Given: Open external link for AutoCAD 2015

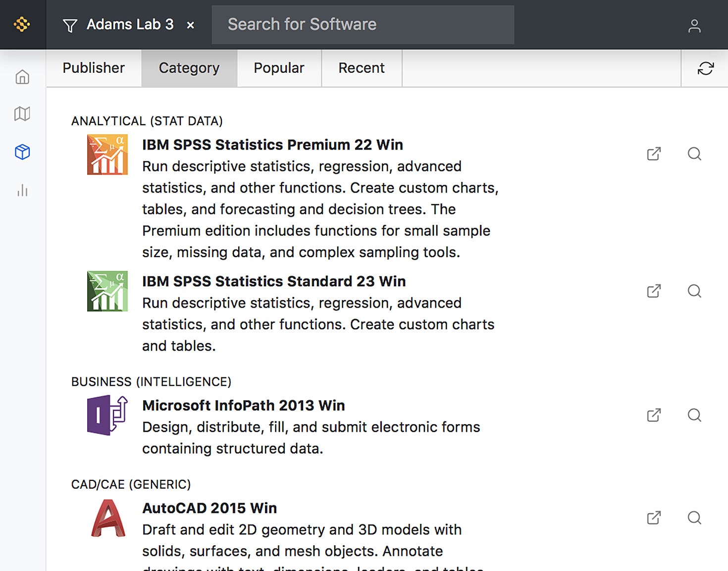Looking at the screenshot, I should (654, 518).
